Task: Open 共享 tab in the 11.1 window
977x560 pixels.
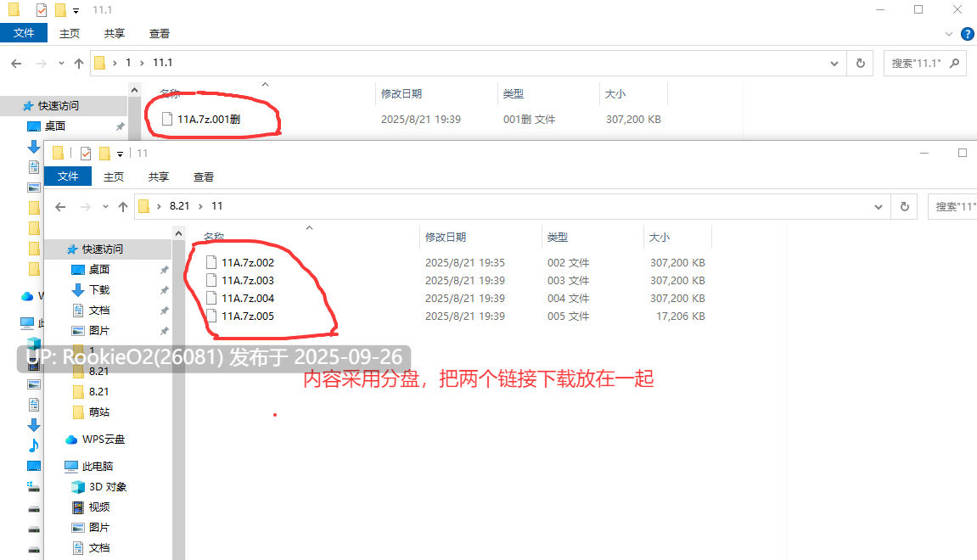Action: point(114,34)
